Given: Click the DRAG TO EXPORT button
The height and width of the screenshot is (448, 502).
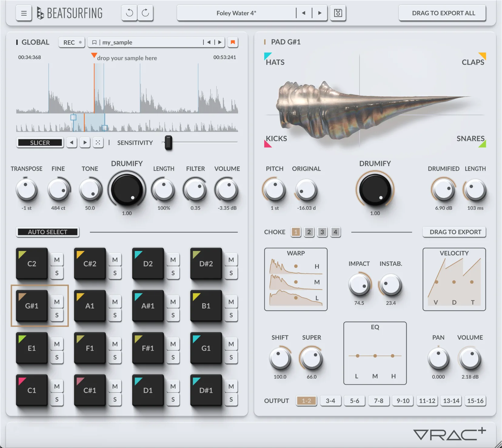Looking at the screenshot, I should click(455, 232).
